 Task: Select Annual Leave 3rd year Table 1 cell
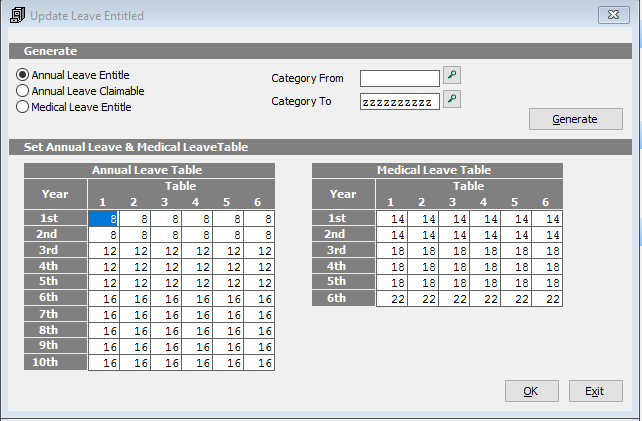pyautogui.click(x=104, y=251)
